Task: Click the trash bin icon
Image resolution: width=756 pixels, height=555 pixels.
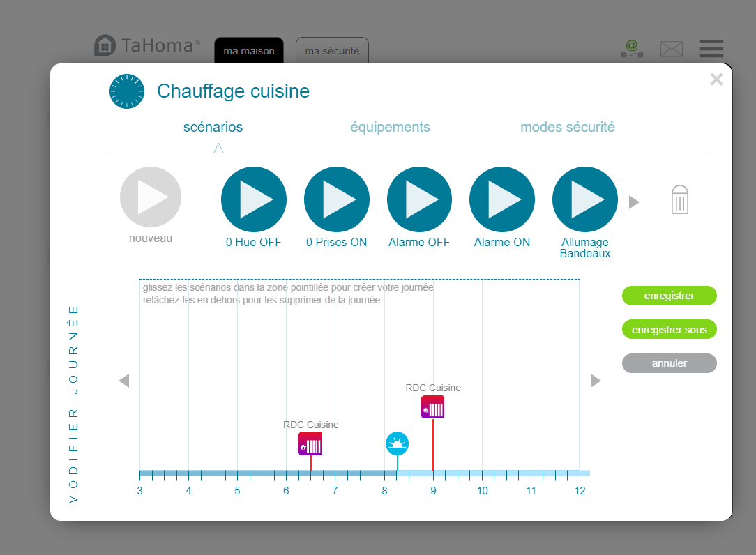Action: point(679,200)
